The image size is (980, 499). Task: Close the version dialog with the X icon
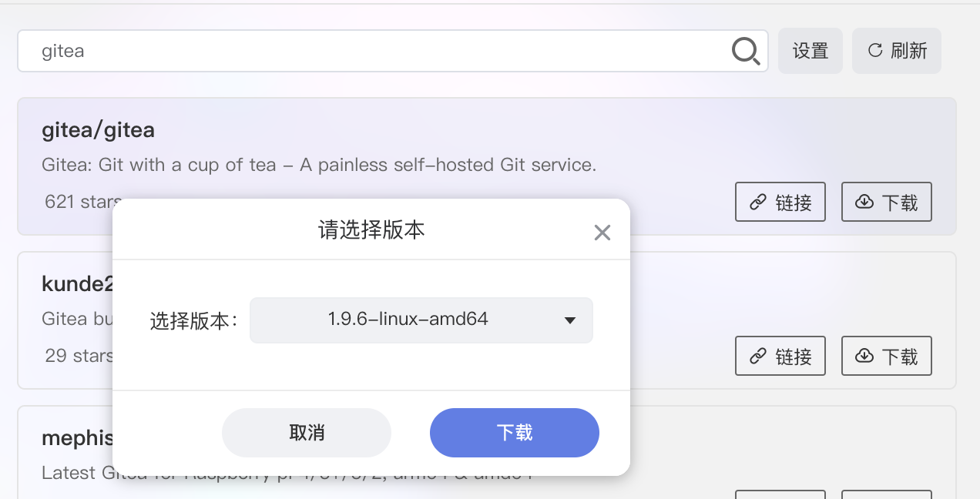[602, 232]
